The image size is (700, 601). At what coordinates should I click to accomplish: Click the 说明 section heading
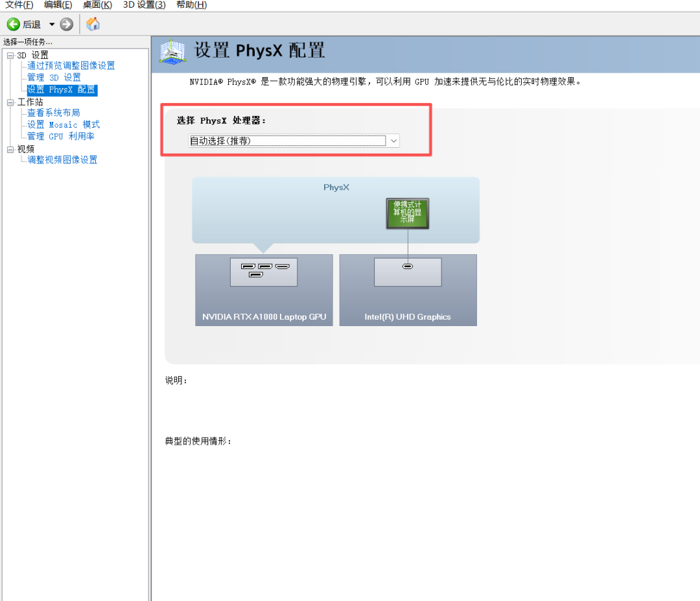[176, 381]
